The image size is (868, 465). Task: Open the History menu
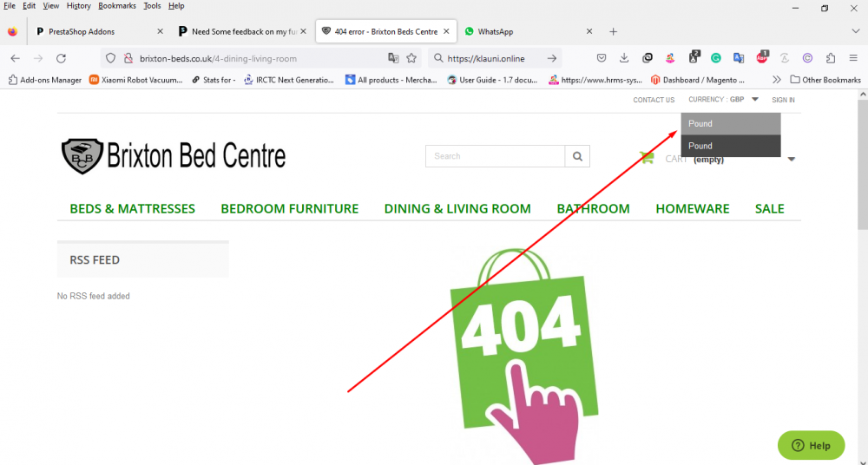click(79, 6)
